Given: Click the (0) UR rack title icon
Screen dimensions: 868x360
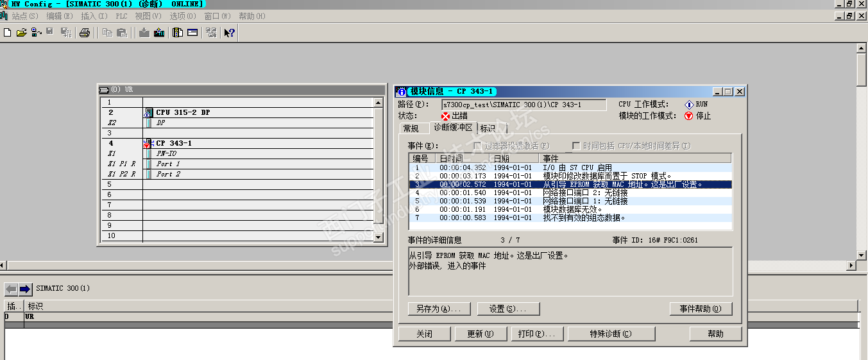Looking at the screenshot, I should (x=104, y=90).
